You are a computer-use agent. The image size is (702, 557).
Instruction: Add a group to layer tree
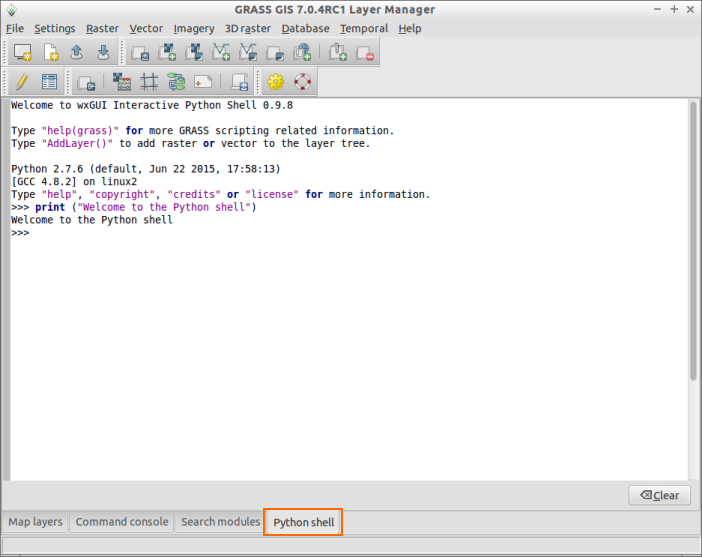point(275,52)
